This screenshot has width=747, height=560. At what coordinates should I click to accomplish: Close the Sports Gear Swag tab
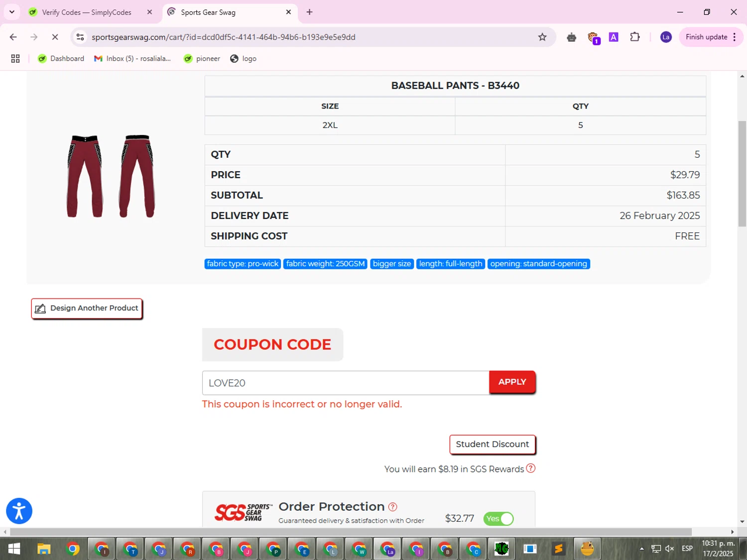288,12
